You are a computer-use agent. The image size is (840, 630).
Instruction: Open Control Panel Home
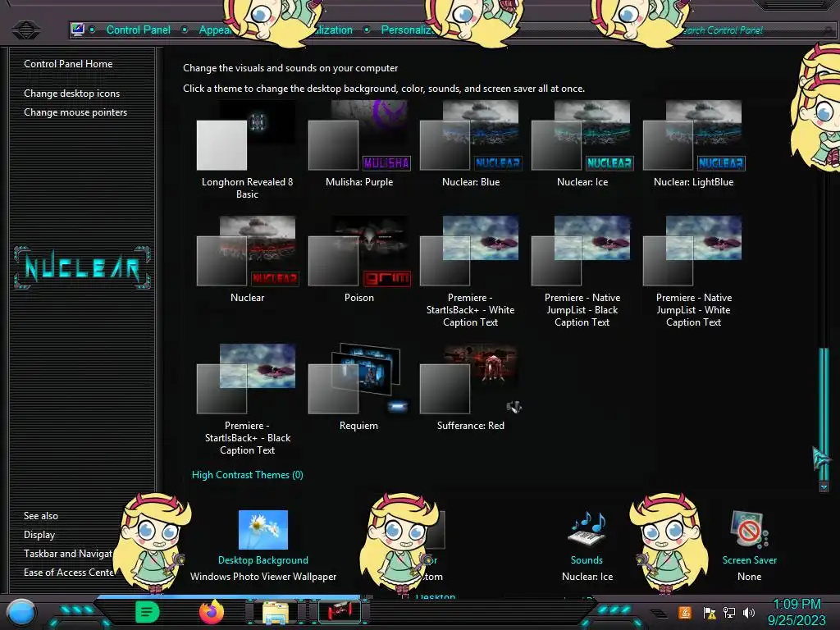(68, 64)
